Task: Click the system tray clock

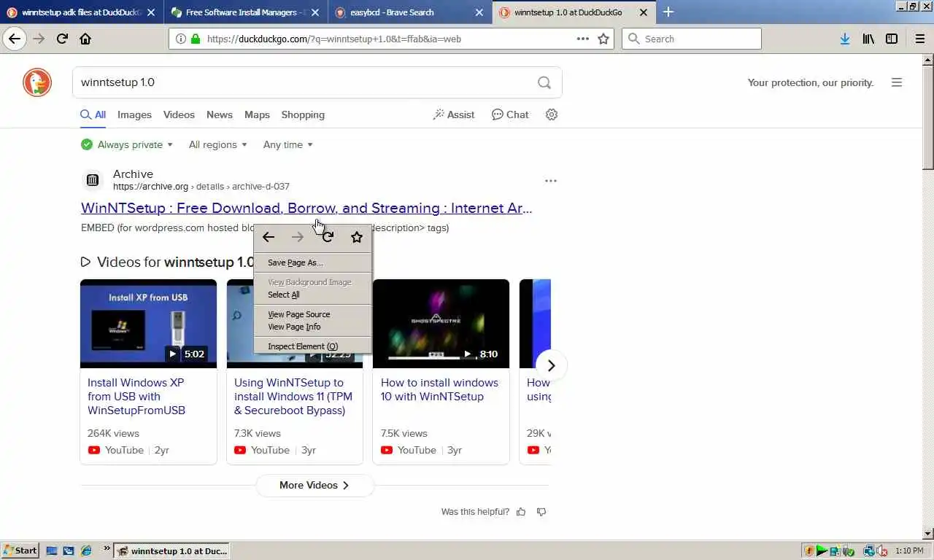Action: click(x=908, y=551)
